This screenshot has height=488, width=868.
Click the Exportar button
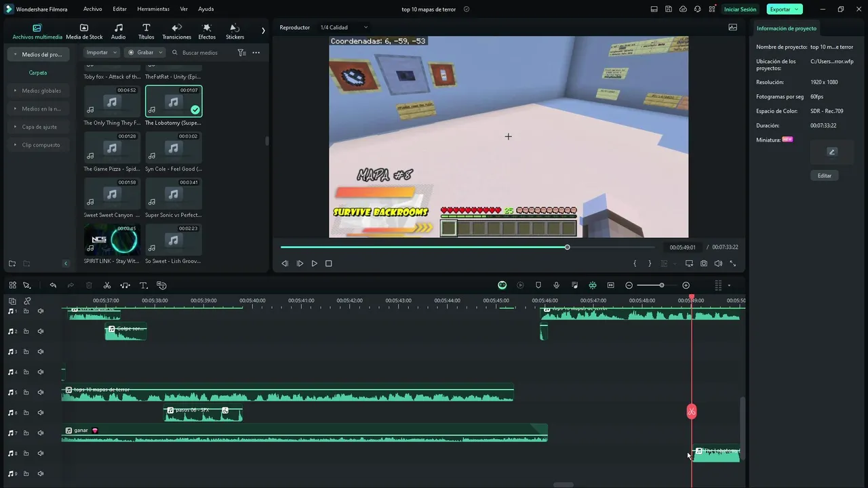tap(785, 9)
